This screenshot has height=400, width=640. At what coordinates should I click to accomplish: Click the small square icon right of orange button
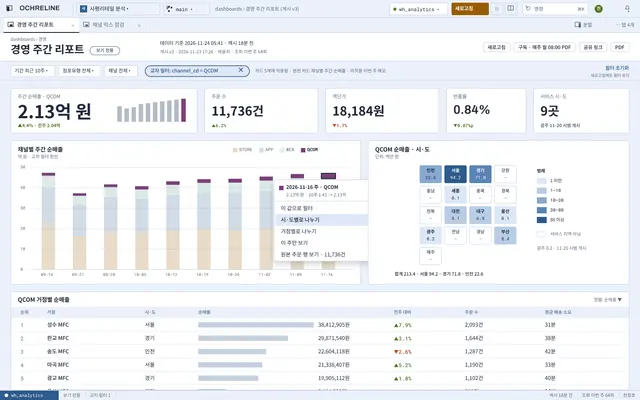496,9
